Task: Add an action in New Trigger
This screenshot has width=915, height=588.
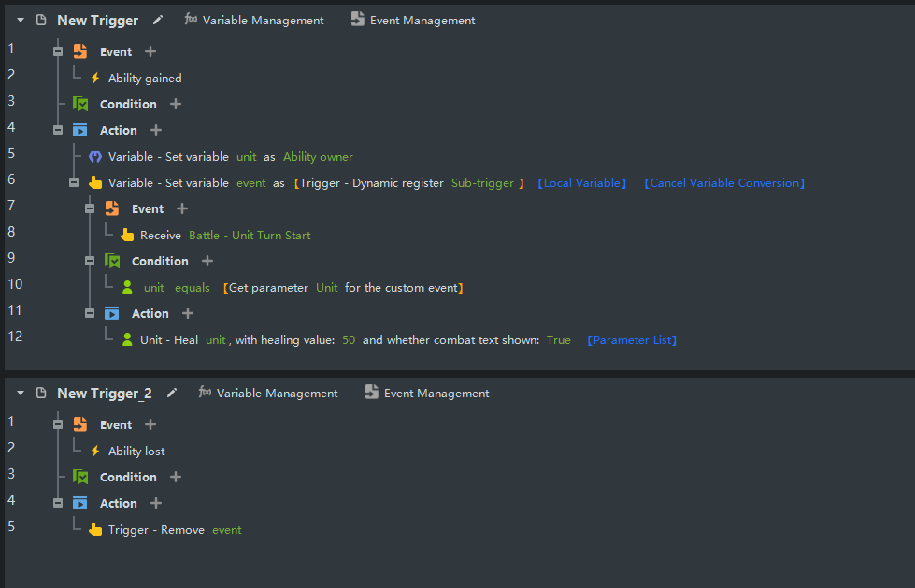Action: pyautogui.click(x=156, y=131)
